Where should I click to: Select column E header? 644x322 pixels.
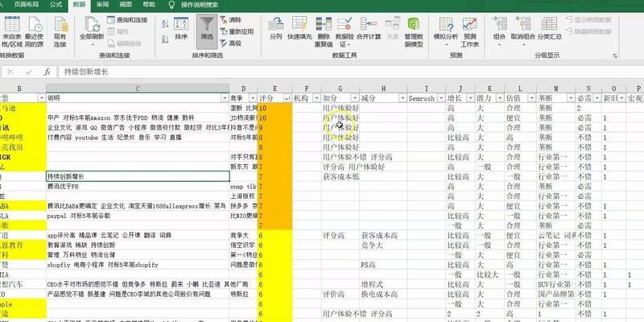coord(275,89)
